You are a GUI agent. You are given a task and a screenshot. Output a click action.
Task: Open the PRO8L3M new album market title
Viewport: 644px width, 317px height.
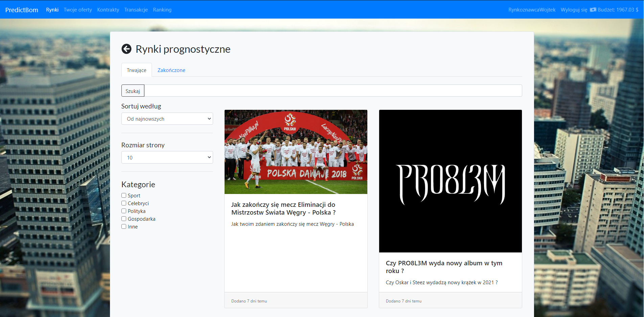(x=444, y=267)
